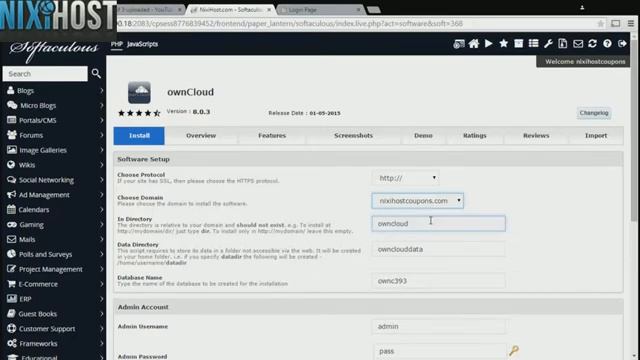
Task: Click the search magnifier icon
Action: (96, 73)
